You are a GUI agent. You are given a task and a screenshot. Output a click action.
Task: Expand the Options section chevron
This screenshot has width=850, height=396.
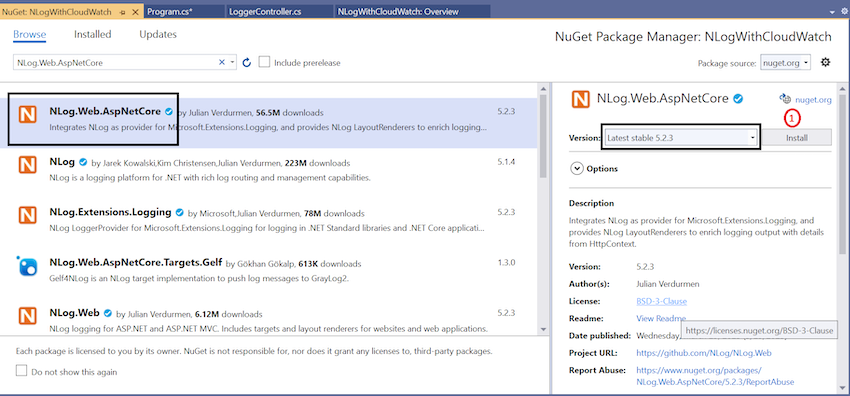click(x=576, y=168)
